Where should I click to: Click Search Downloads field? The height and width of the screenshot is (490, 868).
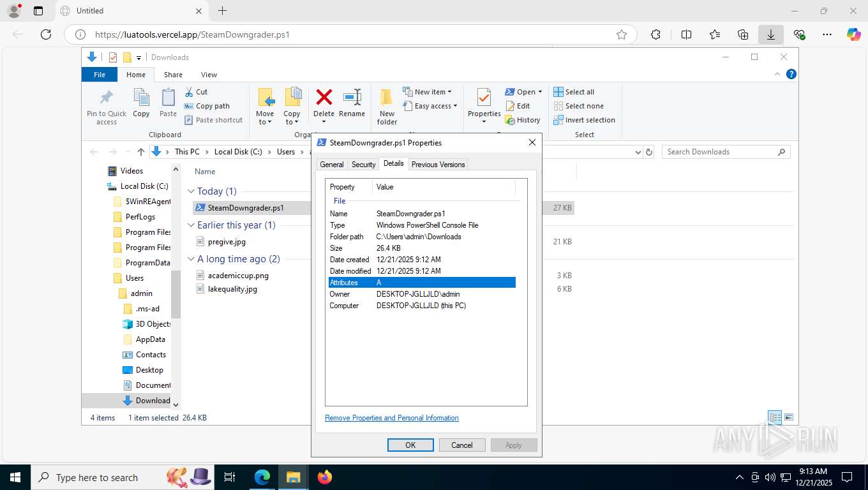(x=726, y=152)
